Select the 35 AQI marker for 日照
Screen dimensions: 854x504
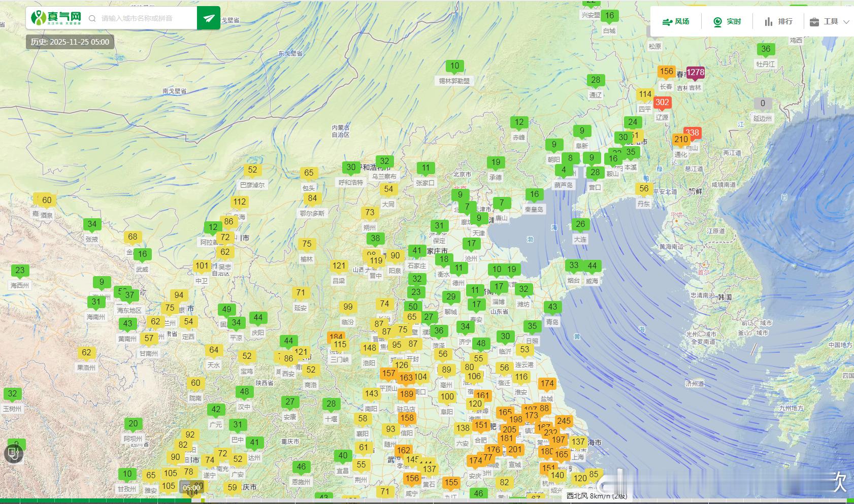[532, 326]
